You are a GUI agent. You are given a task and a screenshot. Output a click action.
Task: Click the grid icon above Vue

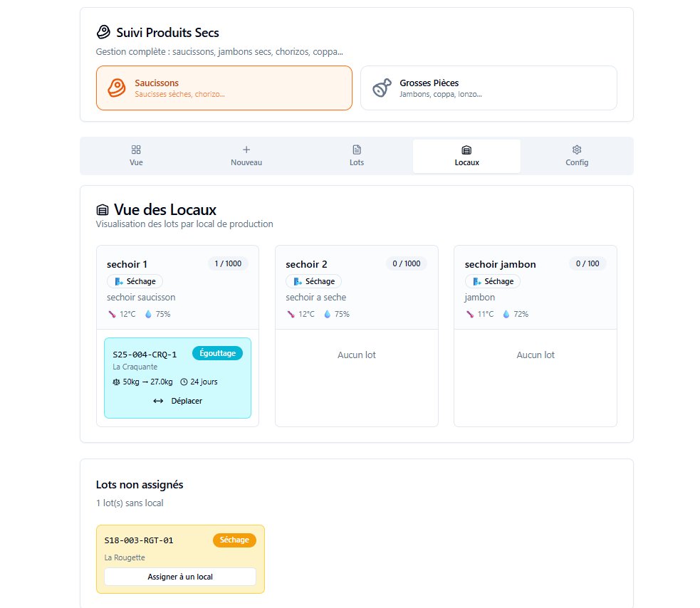click(136, 150)
